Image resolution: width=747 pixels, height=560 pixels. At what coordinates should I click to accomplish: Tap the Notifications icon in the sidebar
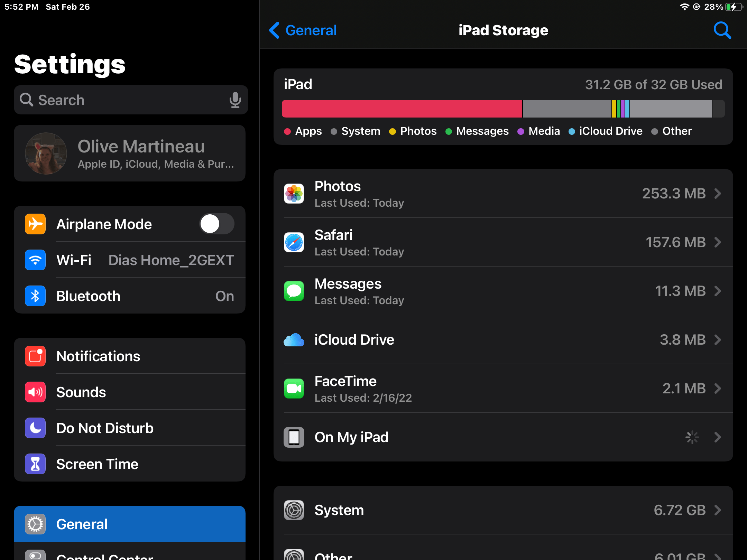35,356
